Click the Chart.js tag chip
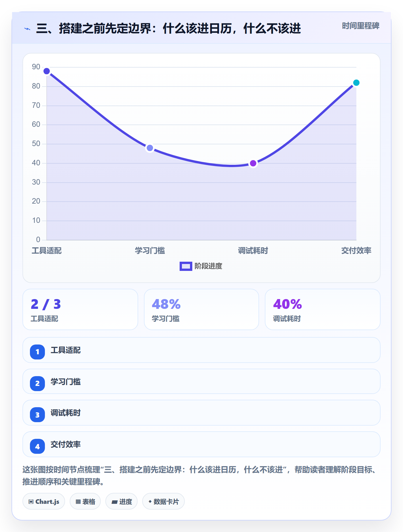The image size is (403, 532). pyautogui.click(x=44, y=502)
